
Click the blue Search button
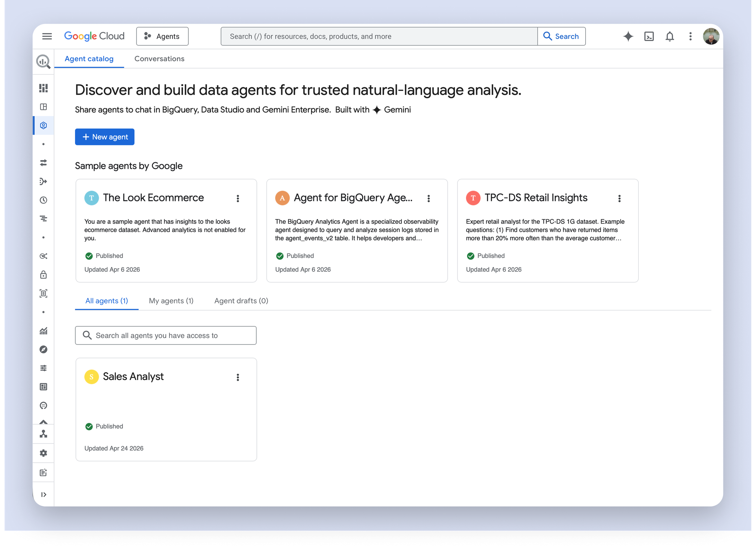(561, 36)
